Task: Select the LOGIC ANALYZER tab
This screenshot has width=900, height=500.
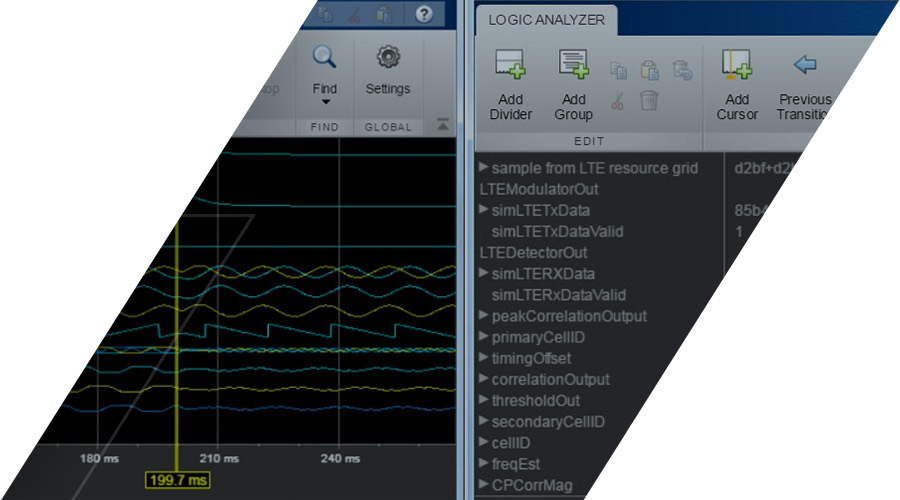Action: point(546,20)
